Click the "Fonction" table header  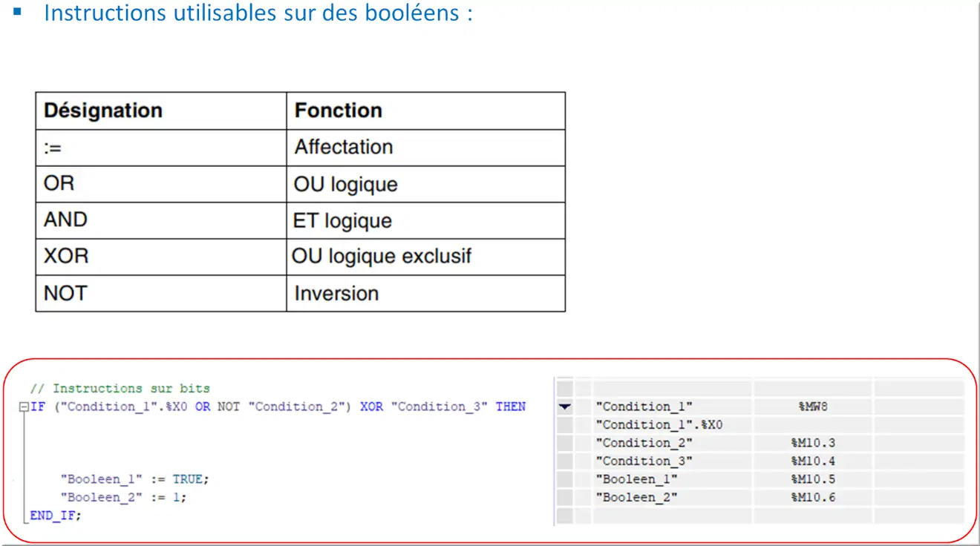point(425,111)
